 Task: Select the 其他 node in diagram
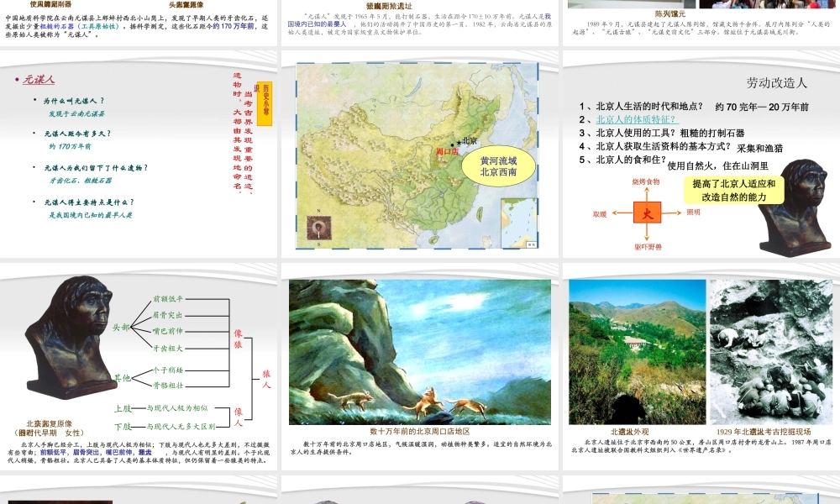coord(122,378)
